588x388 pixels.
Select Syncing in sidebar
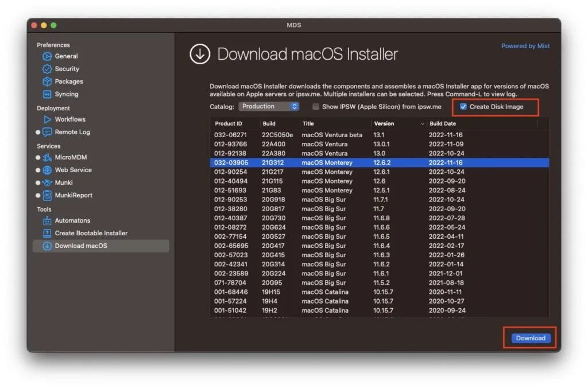pos(67,94)
